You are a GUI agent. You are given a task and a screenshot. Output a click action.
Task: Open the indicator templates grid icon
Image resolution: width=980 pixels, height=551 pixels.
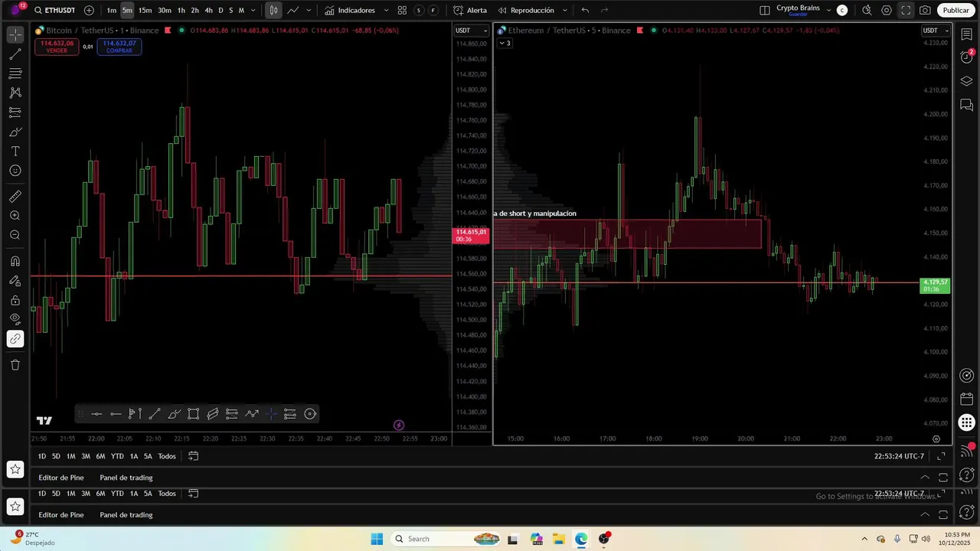pyautogui.click(x=402, y=11)
